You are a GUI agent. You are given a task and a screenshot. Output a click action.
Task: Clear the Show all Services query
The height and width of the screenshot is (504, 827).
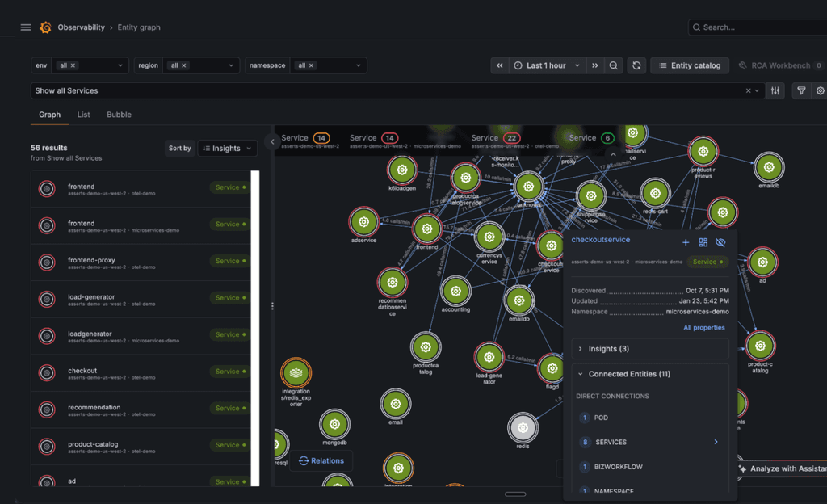[x=748, y=90]
